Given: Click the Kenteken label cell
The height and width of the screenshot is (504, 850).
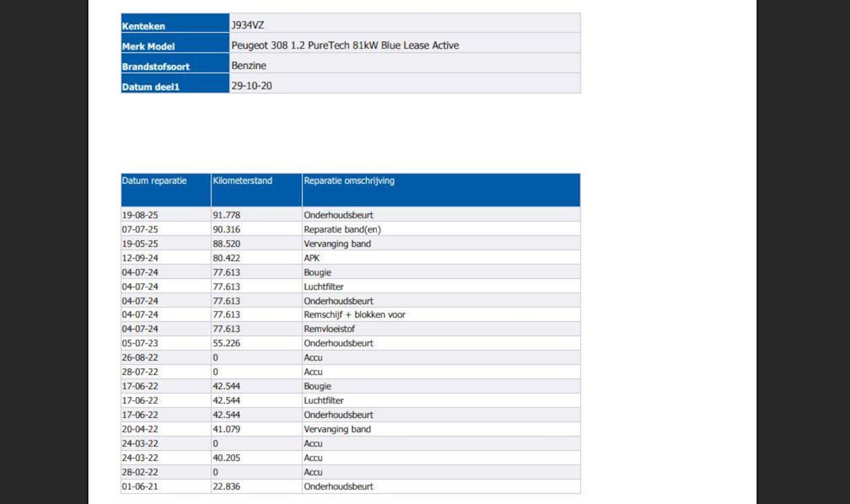Looking at the screenshot, I should (143, 26).
